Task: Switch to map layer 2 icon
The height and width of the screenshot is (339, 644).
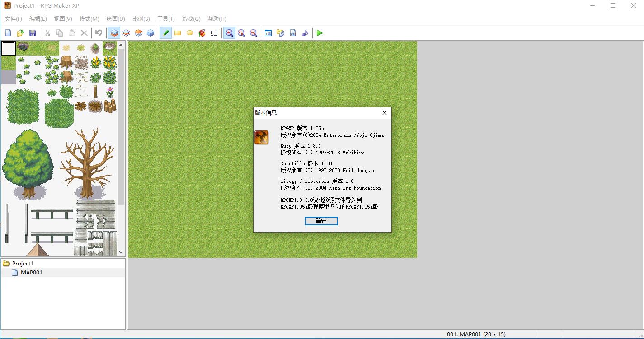Action: pos(127,33)
